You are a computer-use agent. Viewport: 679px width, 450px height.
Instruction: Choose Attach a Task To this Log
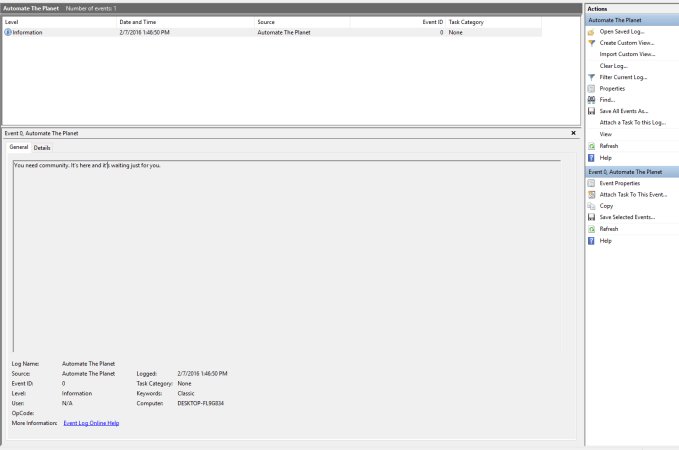[x=632, y=123]
